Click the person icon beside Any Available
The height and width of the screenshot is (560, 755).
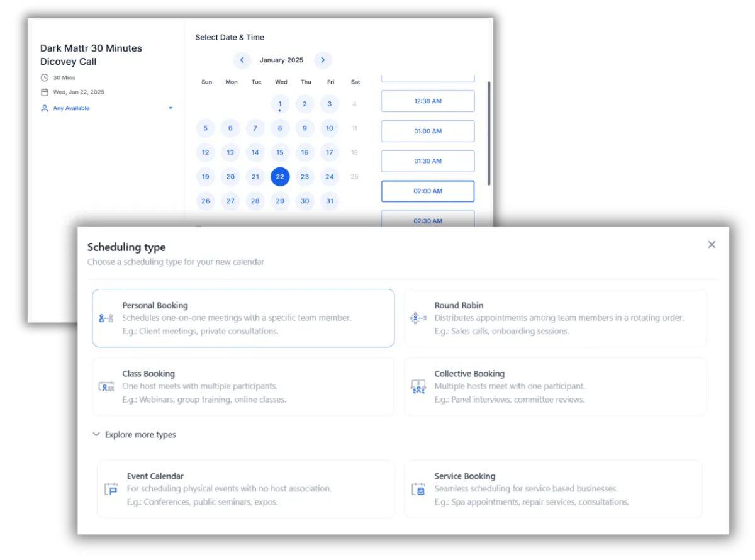click(x=44, y=108)
